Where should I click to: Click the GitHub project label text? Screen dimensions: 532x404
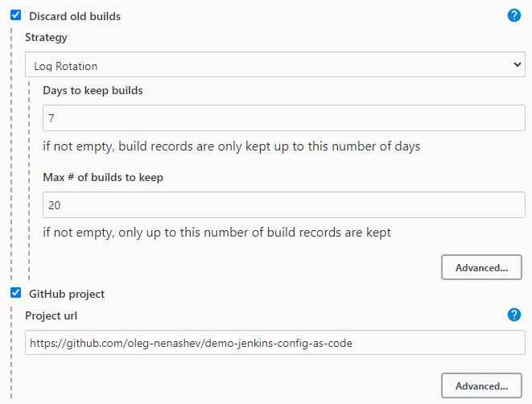pos(67,294)
